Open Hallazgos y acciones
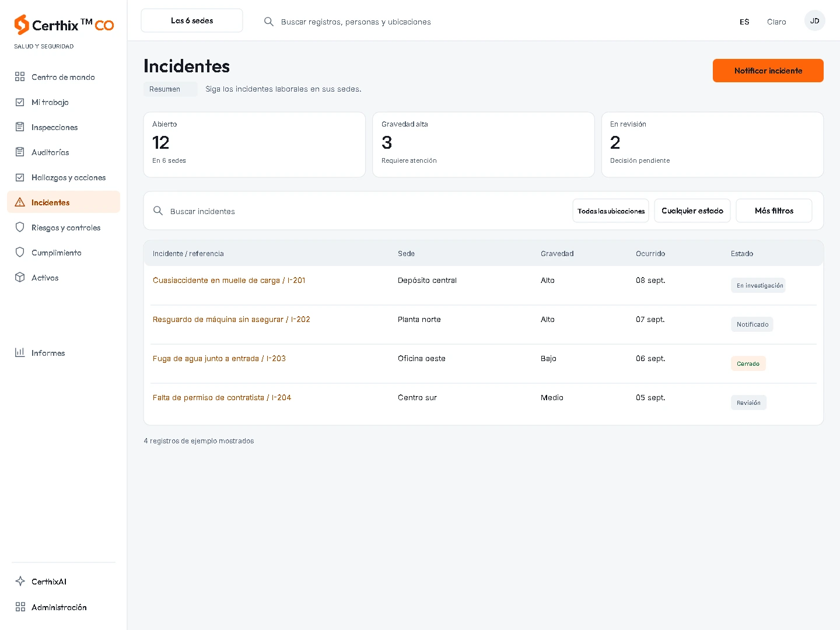Image resolution: width=840 pixels, height=630 pixels. click(x=64, y=177)
